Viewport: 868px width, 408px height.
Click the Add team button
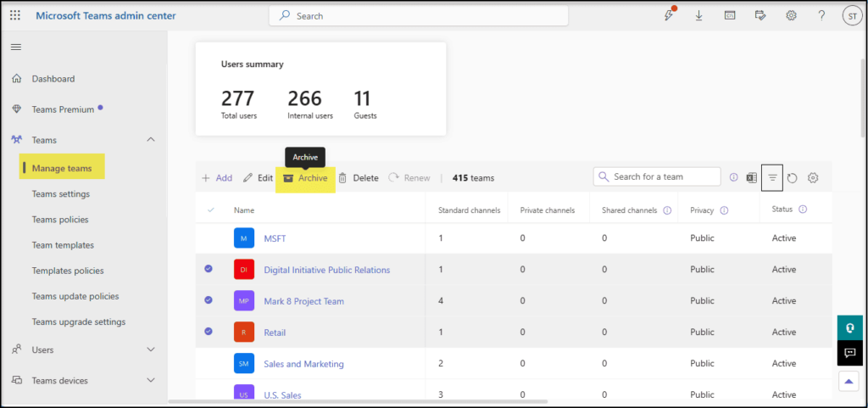click(216, 177)
